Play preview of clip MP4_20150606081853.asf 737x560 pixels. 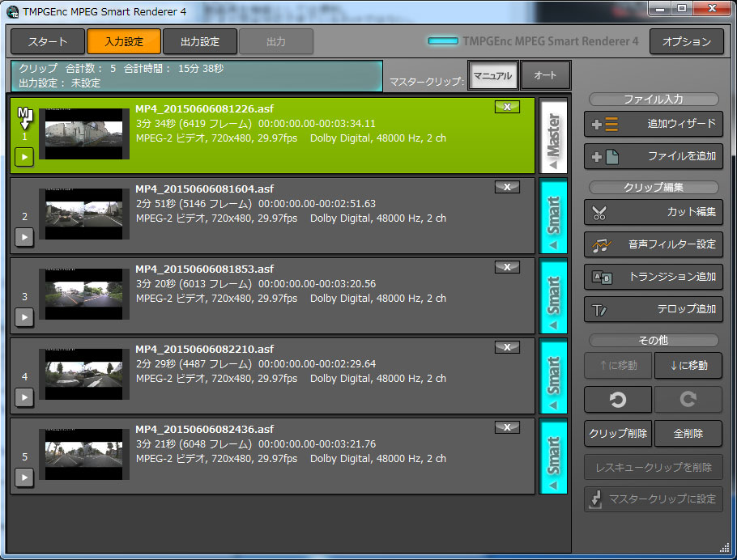pyautogui.click(x=24, y=317)
